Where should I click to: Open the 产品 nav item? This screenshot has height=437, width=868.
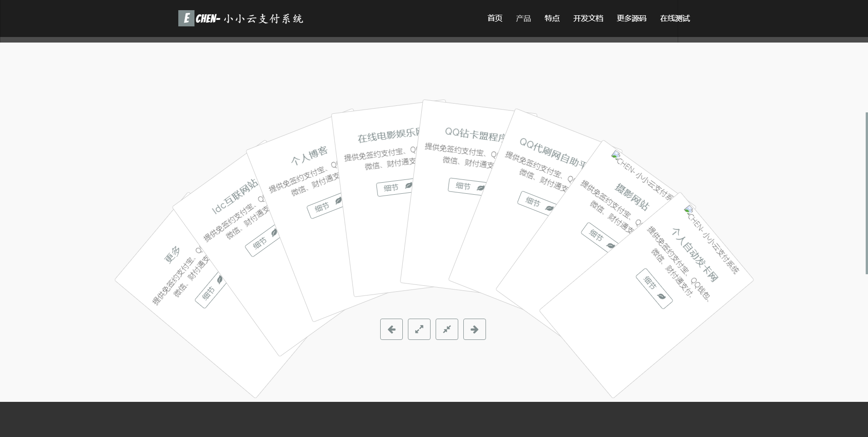pyautogui.click(x=523, y=18)
